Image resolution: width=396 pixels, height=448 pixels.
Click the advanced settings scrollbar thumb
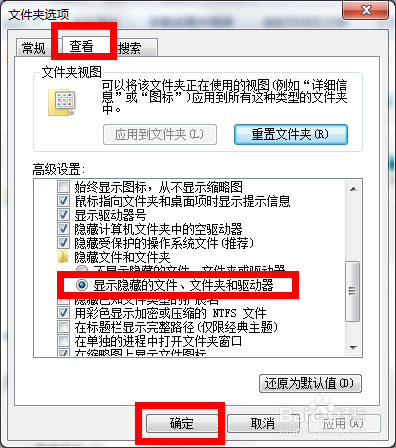353,291
